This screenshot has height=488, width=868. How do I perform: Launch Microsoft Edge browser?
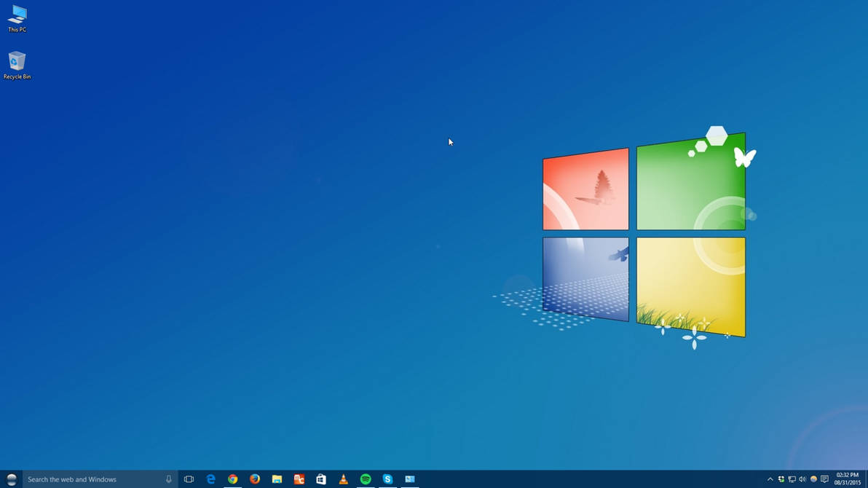[210, 479]
